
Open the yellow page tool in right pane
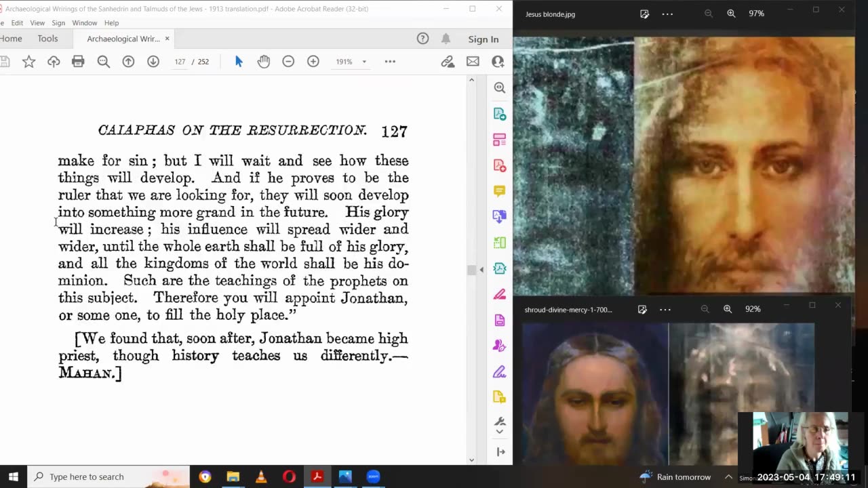coord(500,397)
